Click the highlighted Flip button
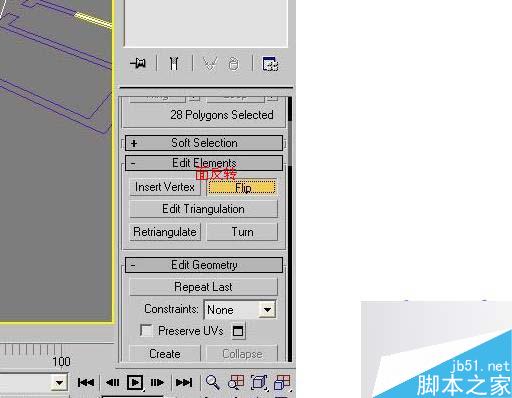 pos(242,188)
